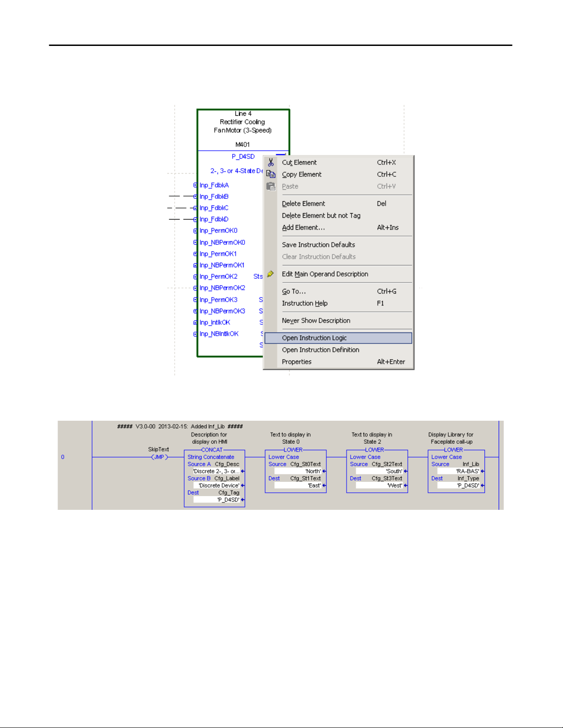Select the Inf_Lib source operand
This screenshot has width=563, height=728.
click(x=471, y=464)
